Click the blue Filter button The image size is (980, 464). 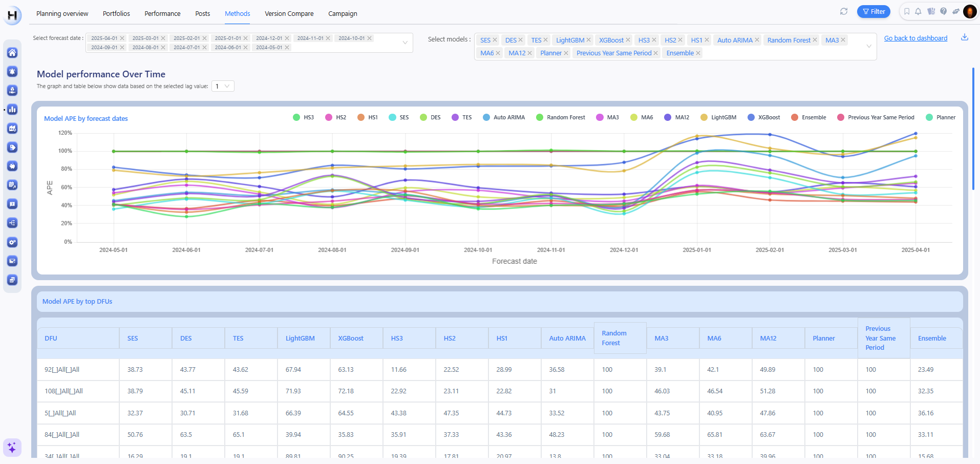tap(874, 11)
